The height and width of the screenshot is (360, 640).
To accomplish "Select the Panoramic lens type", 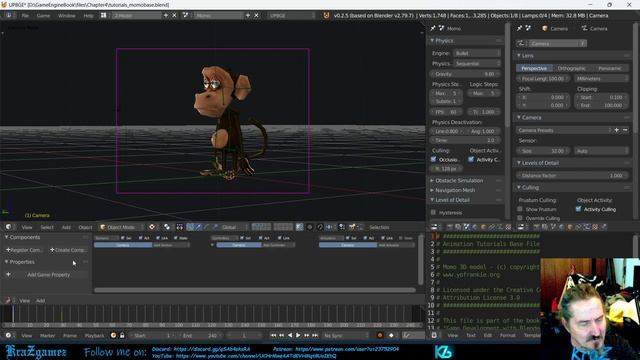I will (x=609, y=68).
